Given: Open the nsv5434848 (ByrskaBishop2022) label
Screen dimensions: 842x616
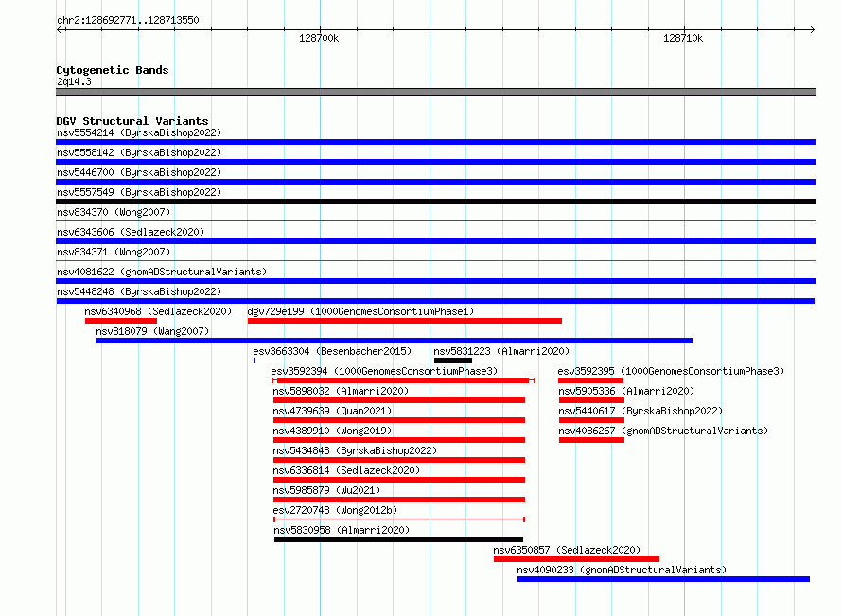Looking at the screenshot, I should (355, 450).
